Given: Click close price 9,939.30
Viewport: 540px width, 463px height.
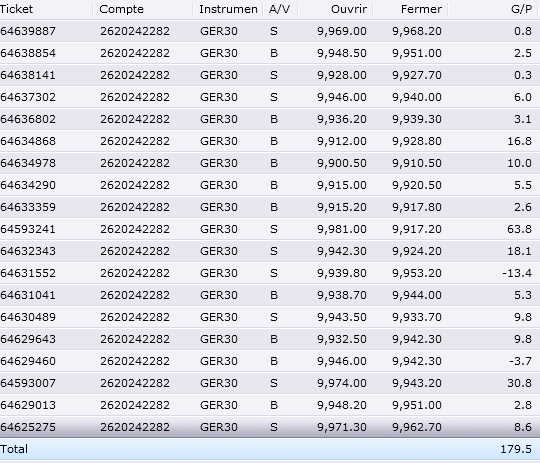Looking at the screenshot, I should (417, 120).
